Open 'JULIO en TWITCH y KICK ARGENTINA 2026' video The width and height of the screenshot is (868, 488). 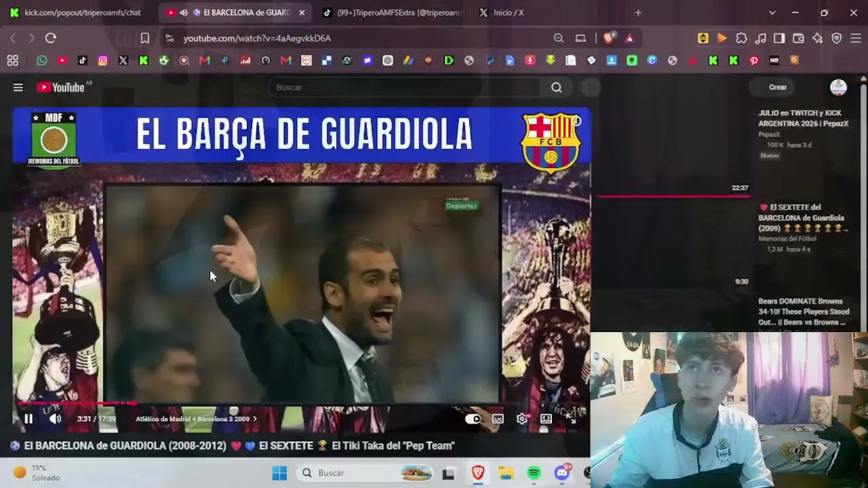point(804,118)
